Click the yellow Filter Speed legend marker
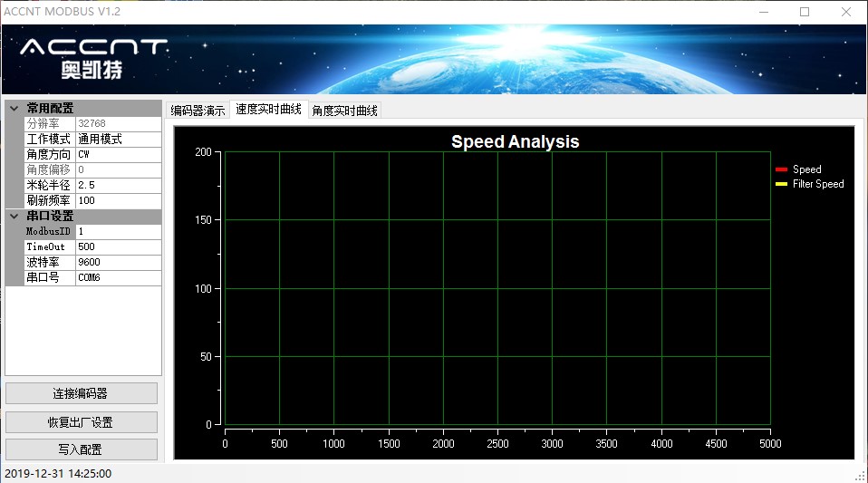868x483 pixels. tap(781, 184)
